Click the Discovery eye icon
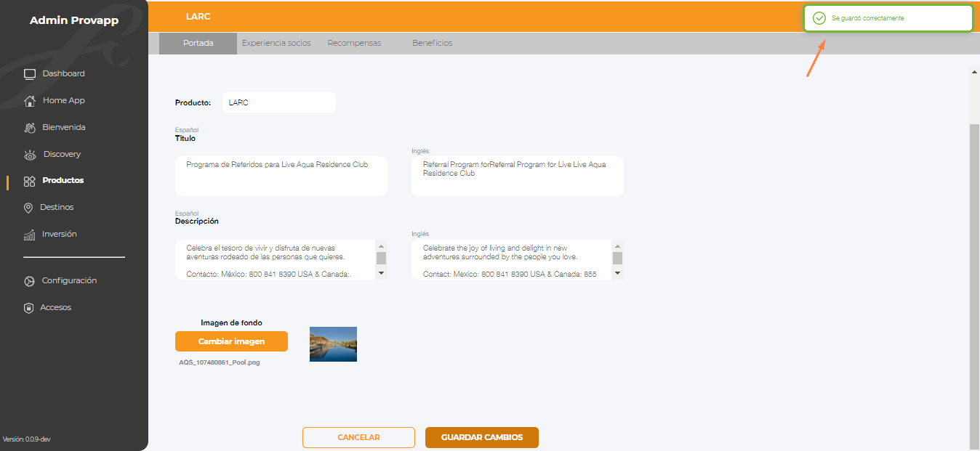 point(30,155)
